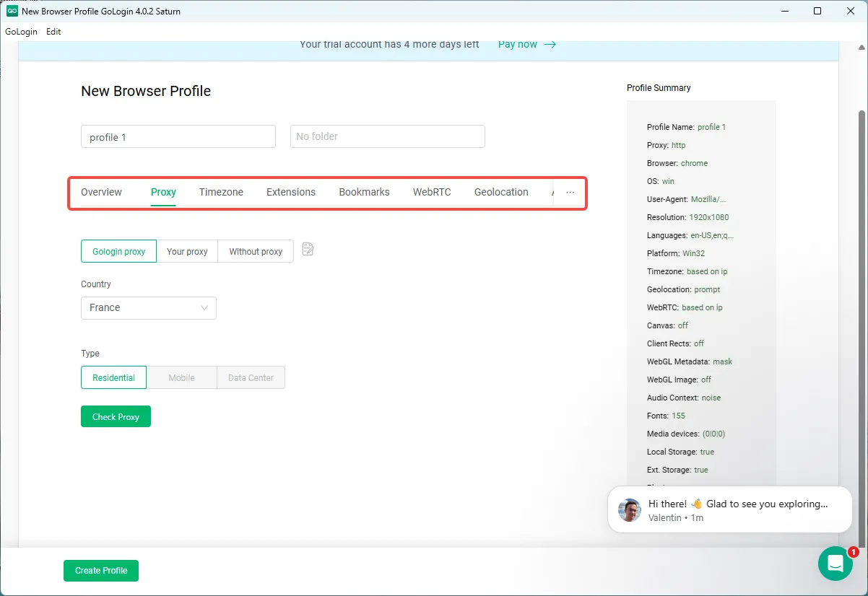
Task: Click the paste proxy icon beside Without proxy
Action: [x=308, y=250]
